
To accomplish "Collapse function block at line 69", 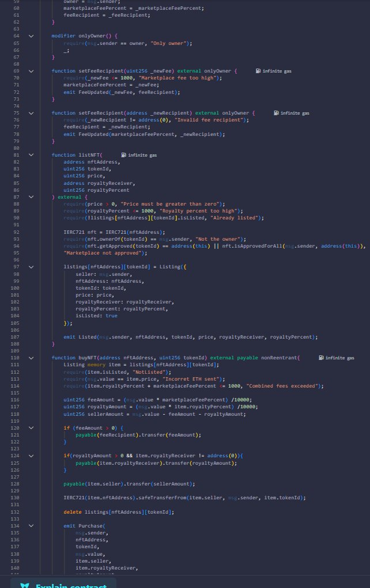I will [x=31, y=71].
